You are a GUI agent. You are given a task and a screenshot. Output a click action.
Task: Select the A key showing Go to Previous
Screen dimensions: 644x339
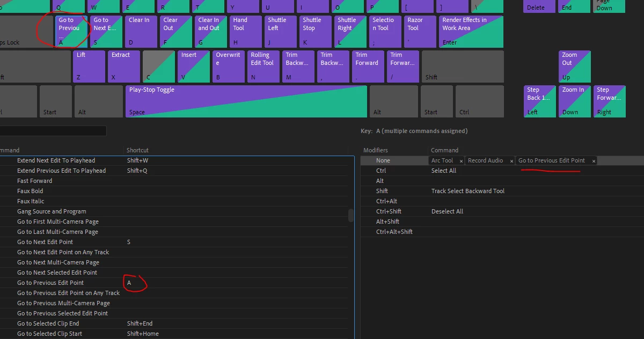pyautogui.click(x=71, y=32)
